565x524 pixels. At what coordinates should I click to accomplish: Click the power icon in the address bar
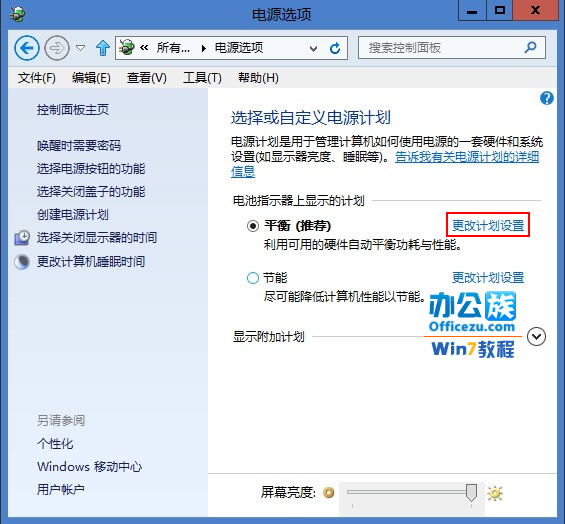(x=126, y=47)
